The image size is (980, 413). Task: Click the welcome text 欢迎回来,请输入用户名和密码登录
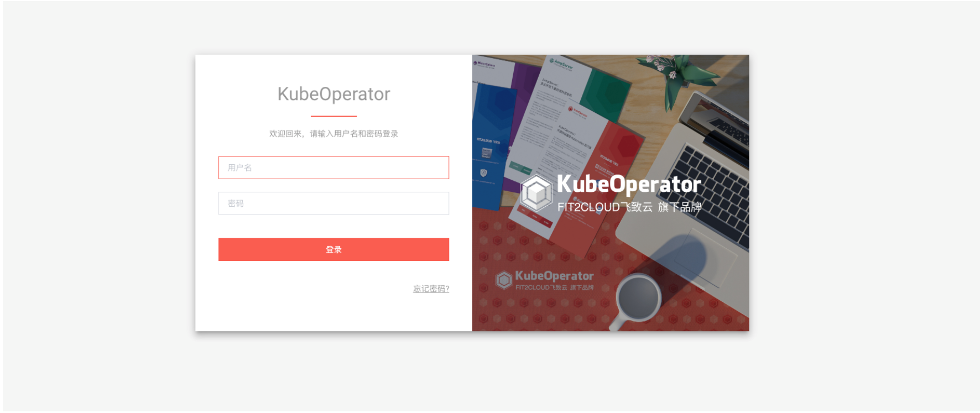click(x=333, y=134)
